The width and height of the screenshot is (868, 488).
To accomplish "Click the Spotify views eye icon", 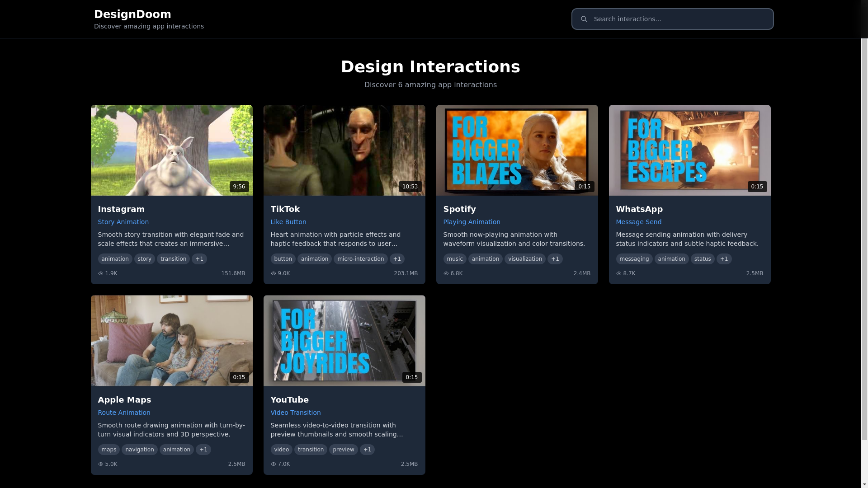I will click(x=446, y=273).
